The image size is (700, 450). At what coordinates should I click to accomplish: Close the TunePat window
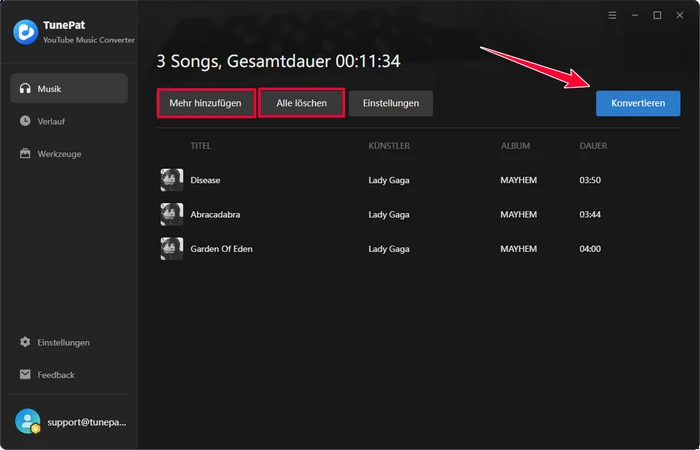pyautogui.click(x=679, y=16)
